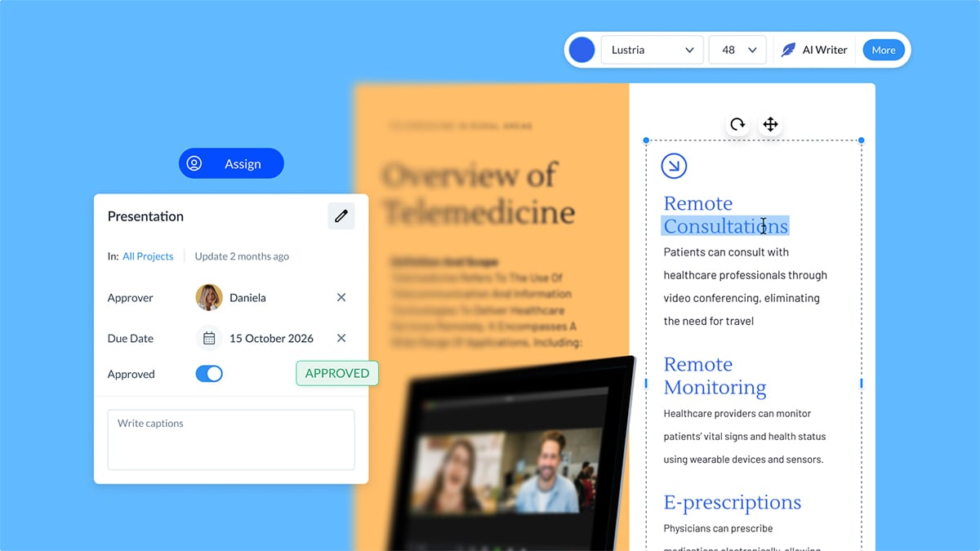Click the pencil edit icon in the Presentation card
980x551 pixels.
(x=341, y=216)
